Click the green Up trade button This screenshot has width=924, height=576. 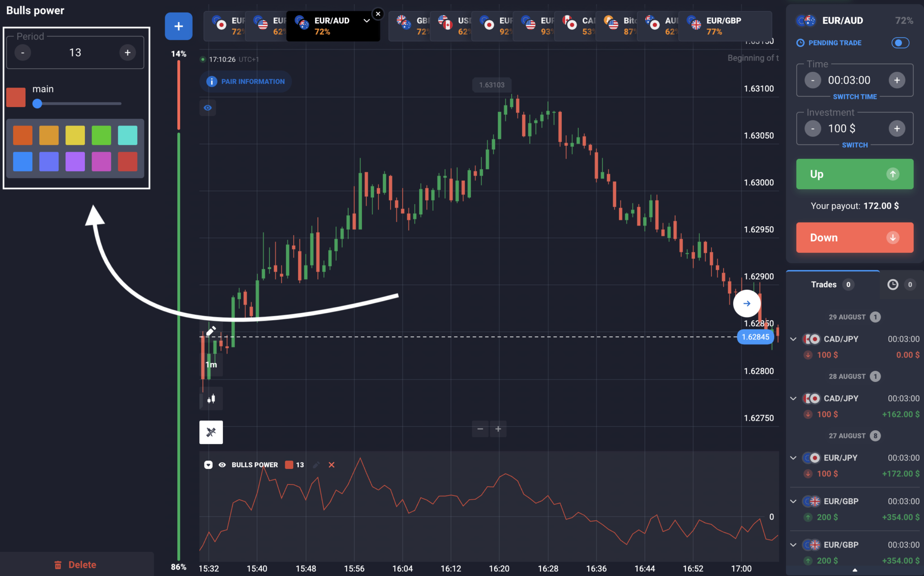click(x=855, y=174)
